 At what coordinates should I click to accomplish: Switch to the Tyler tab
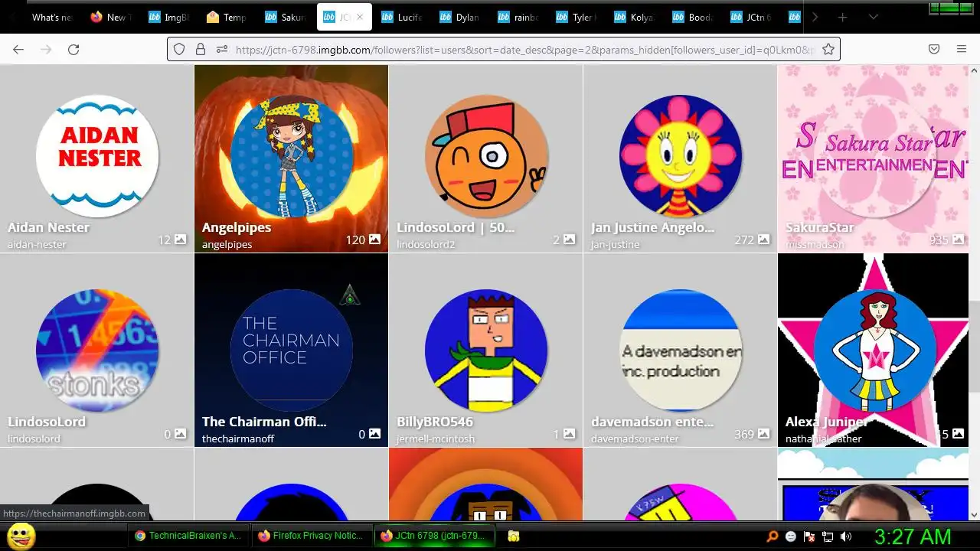tap(576, 17)
